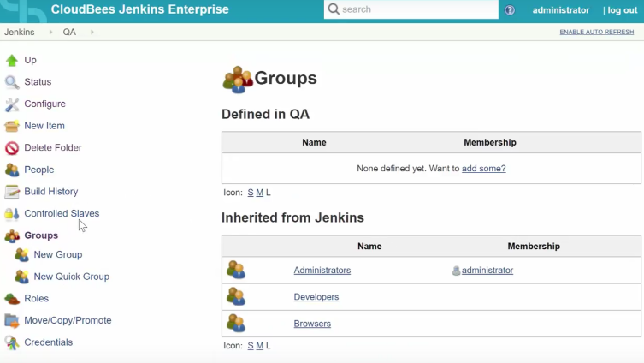The image size is (644, 363).
Task: Click the Groups sidebar icon
Action: coord(11,235)
